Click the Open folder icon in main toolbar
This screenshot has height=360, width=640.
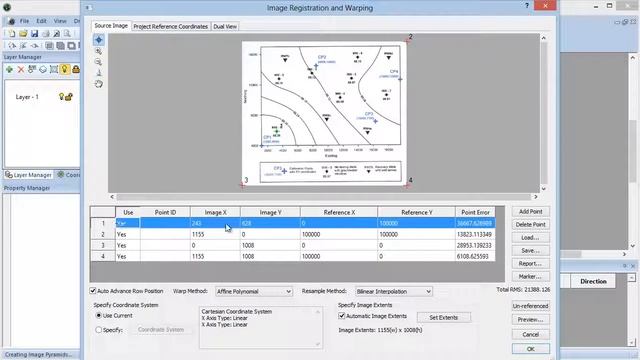click(x=23, y=33)
